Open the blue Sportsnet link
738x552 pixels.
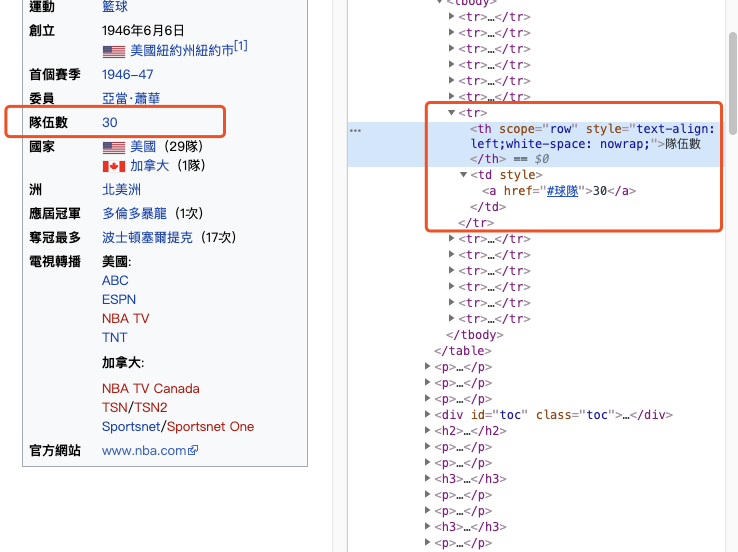pos(131,427)
